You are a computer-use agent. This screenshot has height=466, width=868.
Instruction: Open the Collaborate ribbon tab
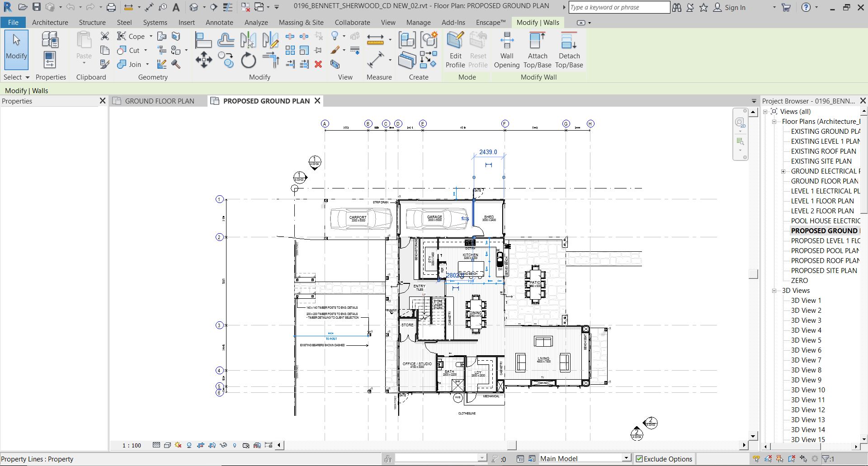click(352, 22)
